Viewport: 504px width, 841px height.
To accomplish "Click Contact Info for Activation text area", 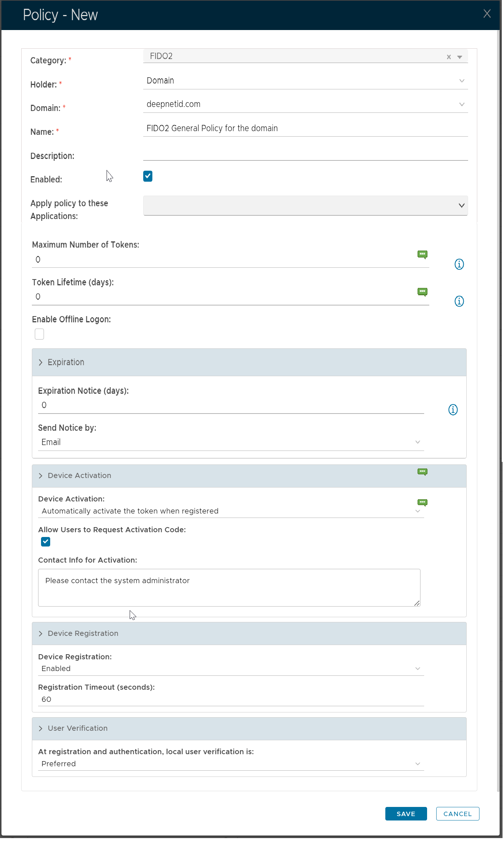I will click(229, 587).
